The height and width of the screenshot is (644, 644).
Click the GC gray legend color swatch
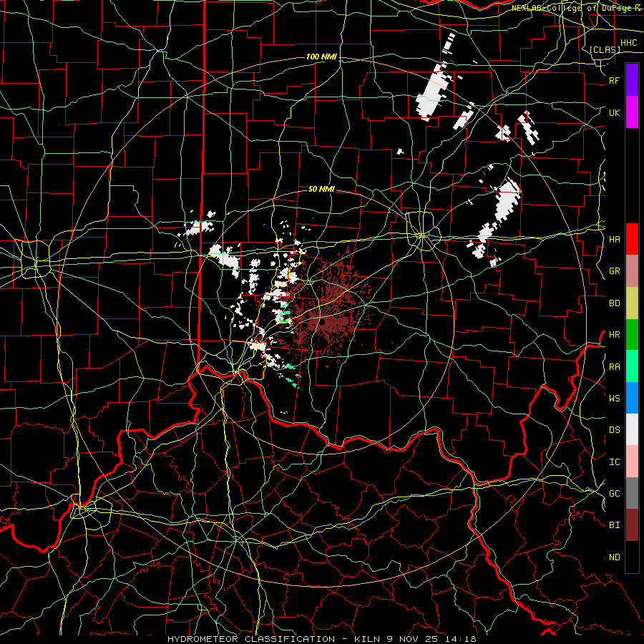(632, 493)
